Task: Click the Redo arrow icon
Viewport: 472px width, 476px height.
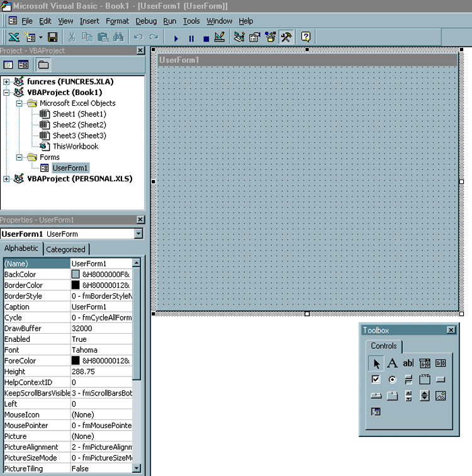Action: click(x=154, y=37)
